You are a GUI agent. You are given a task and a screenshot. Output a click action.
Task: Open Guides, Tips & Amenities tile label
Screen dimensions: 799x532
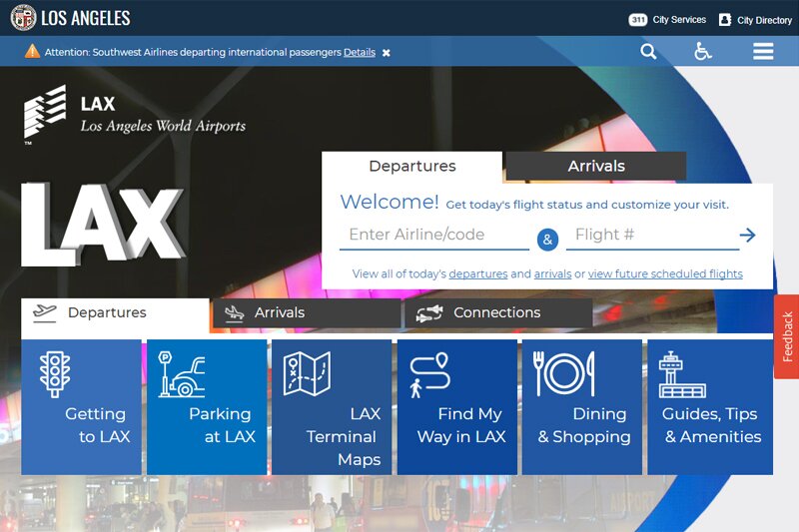point(712,425)
